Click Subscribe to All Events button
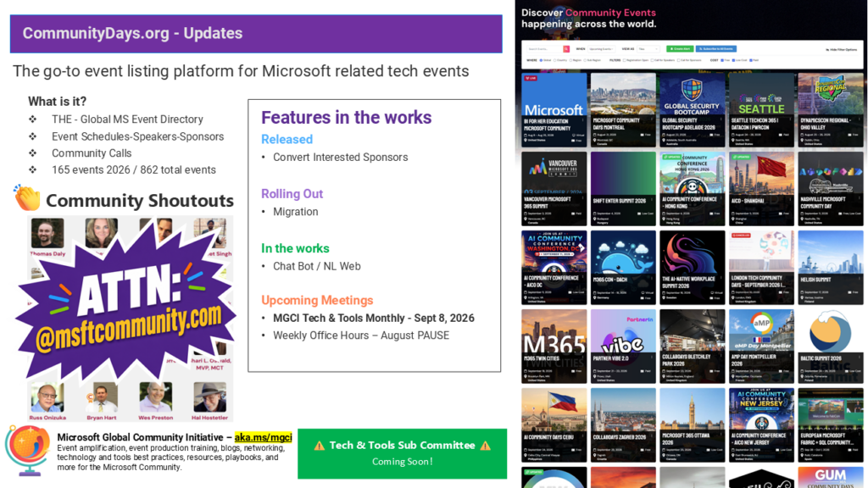This screenshot has height=488, width=868. click(715, 48)
